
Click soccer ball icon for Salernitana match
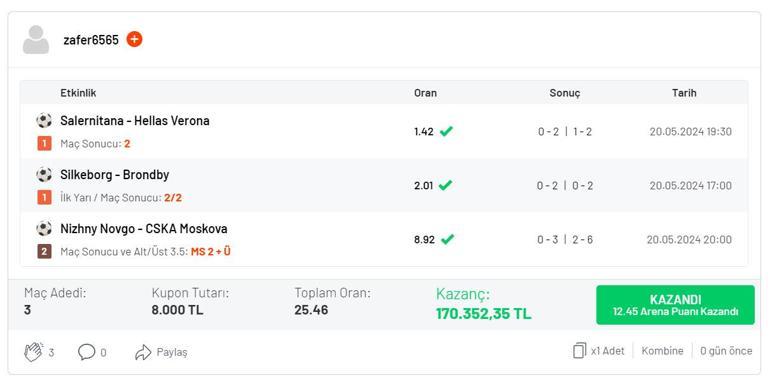click(x=44, y=120)
